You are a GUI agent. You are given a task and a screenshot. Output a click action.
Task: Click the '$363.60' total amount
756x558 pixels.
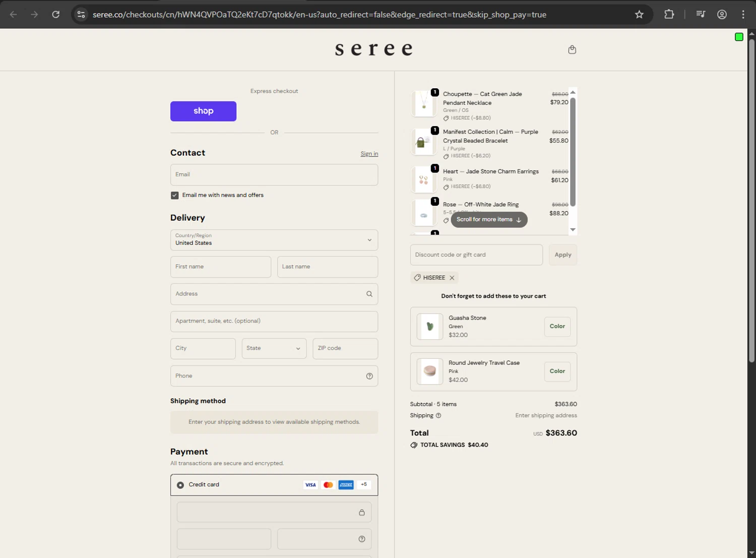point(561,433)
